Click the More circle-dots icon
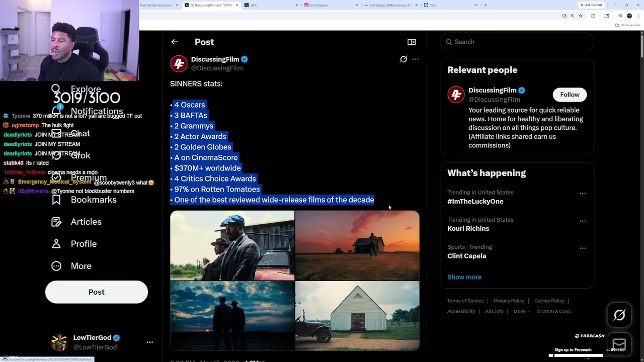 point(56,266)
